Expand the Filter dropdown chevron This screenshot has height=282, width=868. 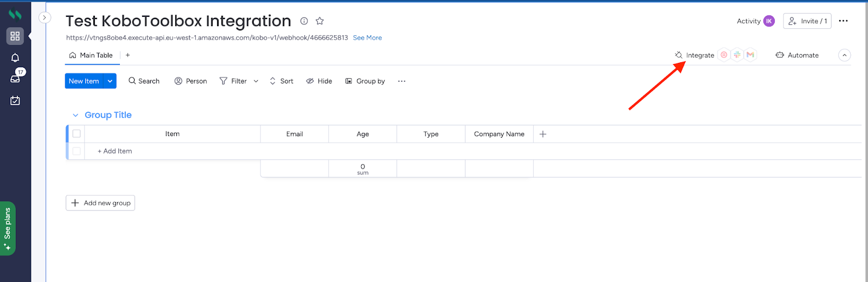click(256, 81)
